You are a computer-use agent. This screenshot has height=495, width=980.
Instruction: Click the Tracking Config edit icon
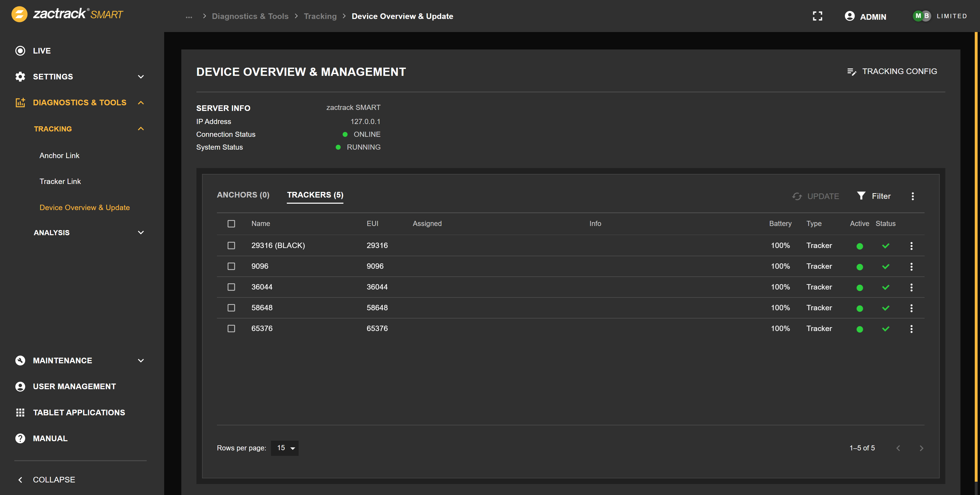tap(851, 71)
